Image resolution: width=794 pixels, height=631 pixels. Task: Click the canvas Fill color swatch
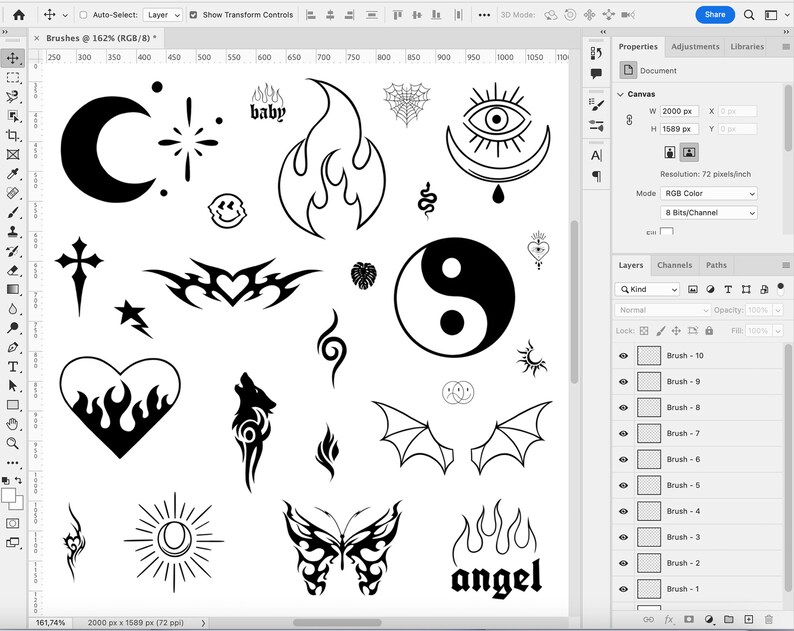667,231
